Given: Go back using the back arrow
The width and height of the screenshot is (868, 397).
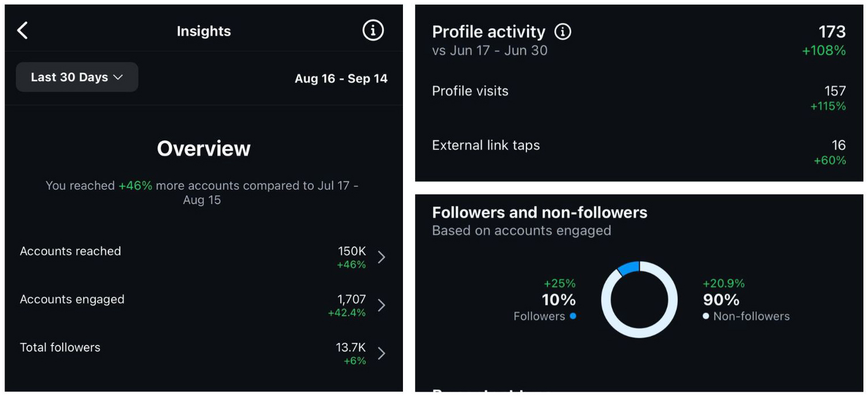Looking at the screenshot, I should [22, 30].
